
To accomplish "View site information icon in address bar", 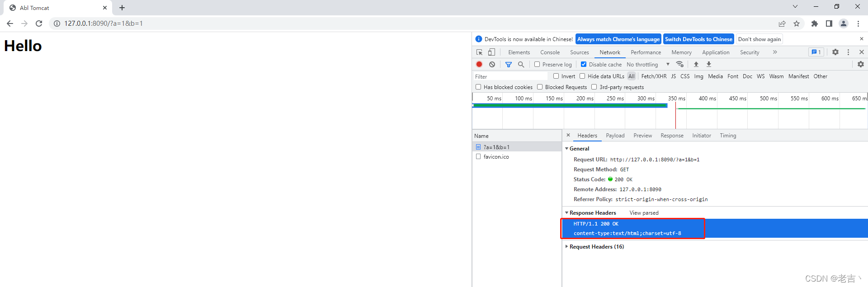I will click(57, 24).
